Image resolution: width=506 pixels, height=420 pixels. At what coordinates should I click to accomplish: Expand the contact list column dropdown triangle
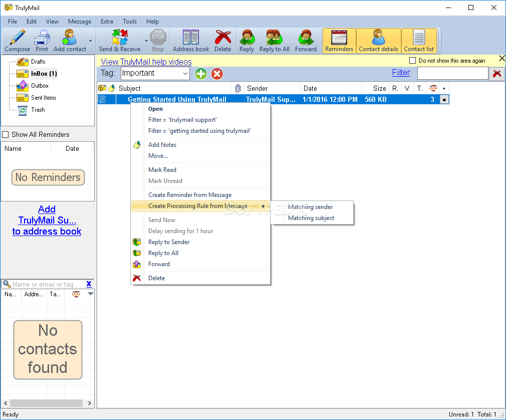click(91, 294)
